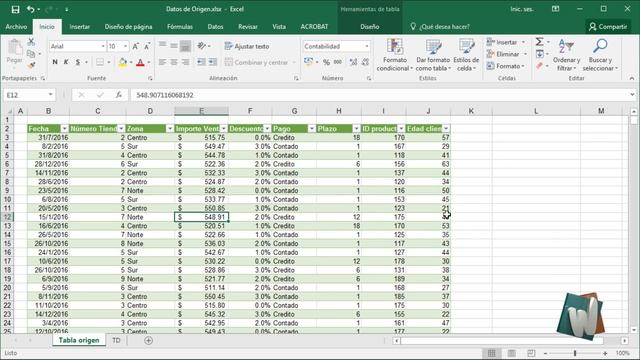Toggle bold with the N button
Viewport: 640px width, 360px height.
pos(55,62)
